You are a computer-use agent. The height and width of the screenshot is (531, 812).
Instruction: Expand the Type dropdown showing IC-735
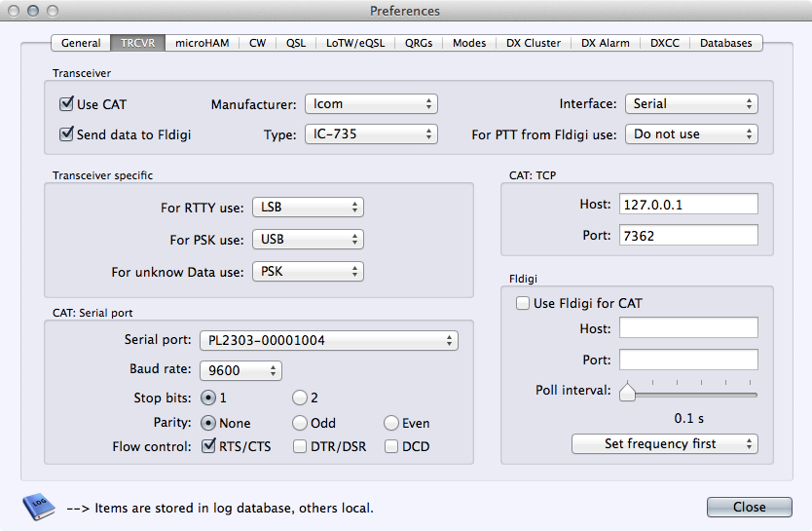tap(371, 134)
